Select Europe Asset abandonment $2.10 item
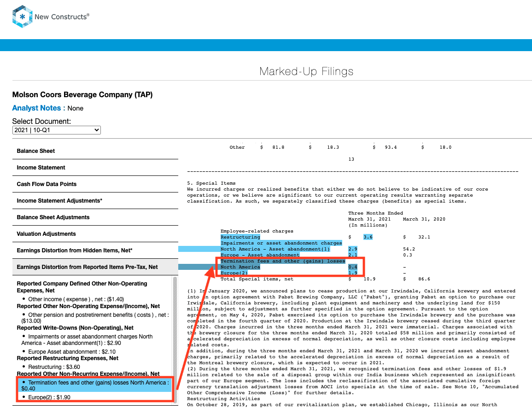Viewport: 532px width, 408px height. click(x=71, y=352)
